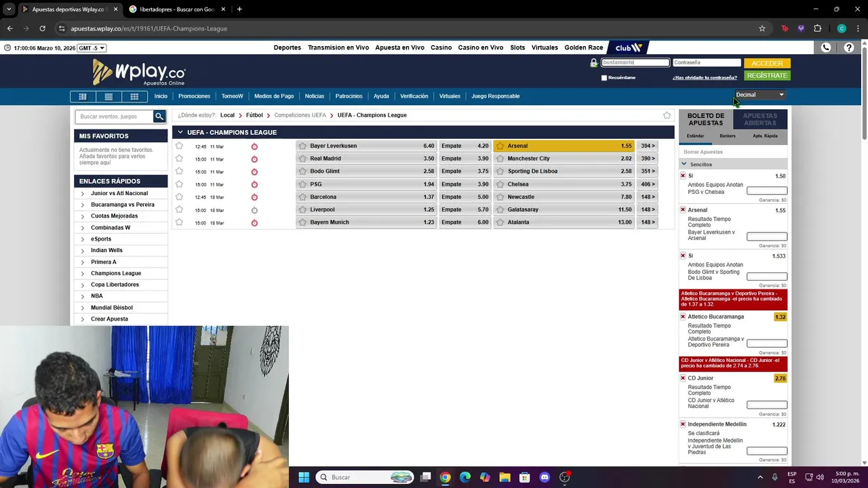Screen dimensions: 868x488
Task: Open the forgotten password link
Action: 705,78
